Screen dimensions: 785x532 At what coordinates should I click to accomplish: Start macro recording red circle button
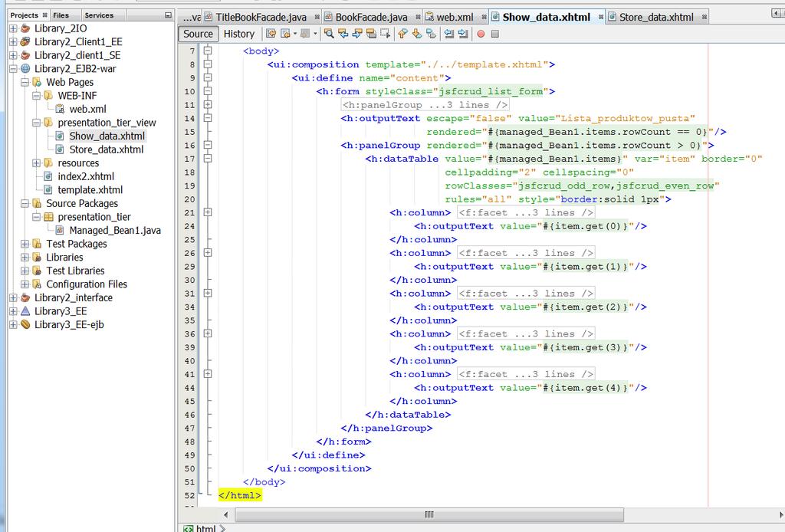(x=481, y=34)
